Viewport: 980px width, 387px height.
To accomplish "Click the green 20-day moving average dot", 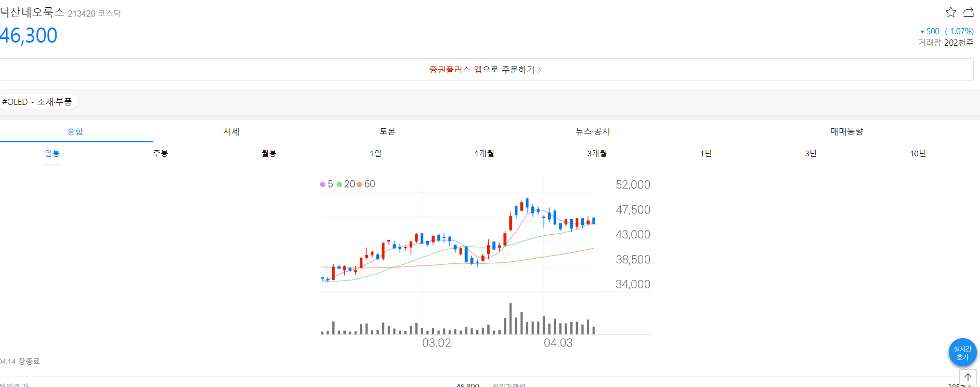I will pos(339,184).
